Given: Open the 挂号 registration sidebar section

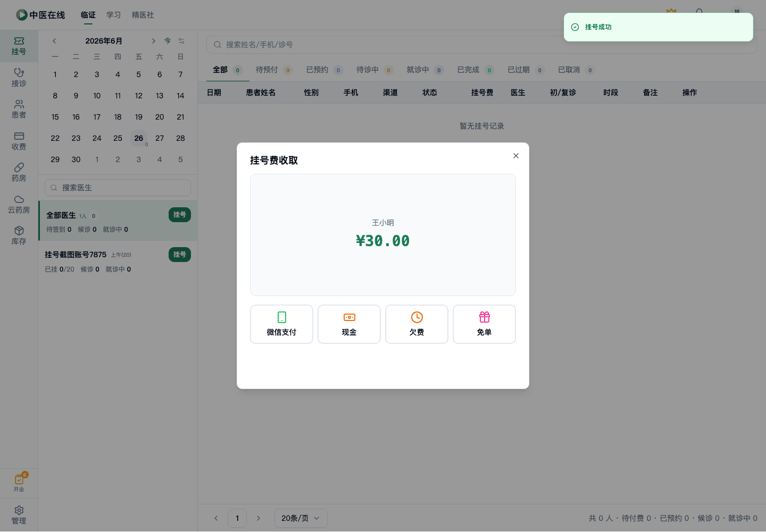Looking at the screenshot, I should click(19, 46).
